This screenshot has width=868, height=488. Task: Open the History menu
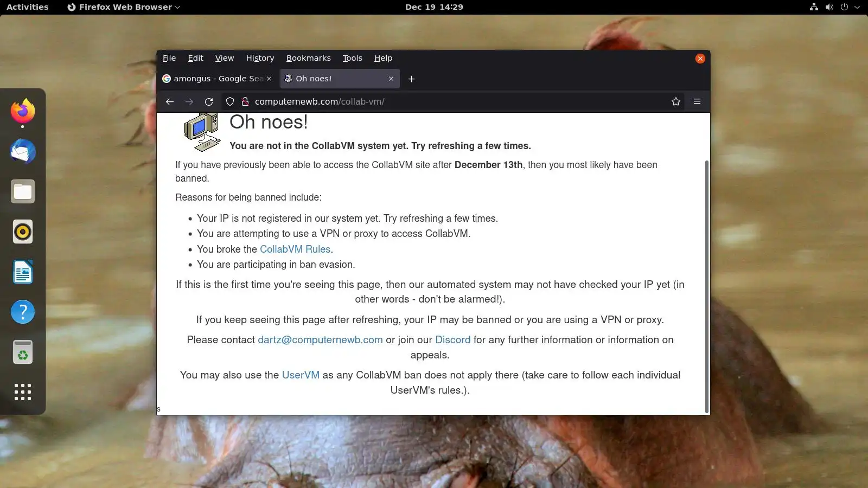(x=260, y=58)
